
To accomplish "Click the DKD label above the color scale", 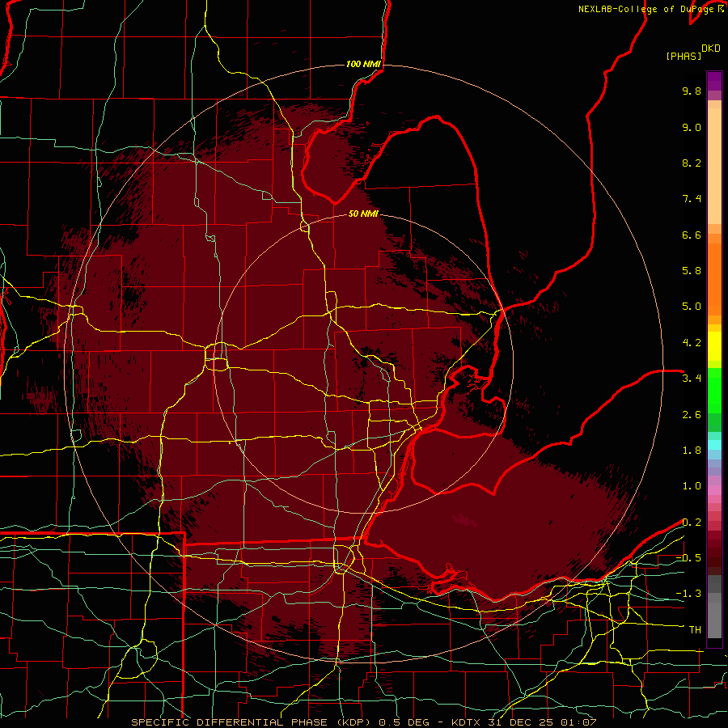I will point(711,49).
